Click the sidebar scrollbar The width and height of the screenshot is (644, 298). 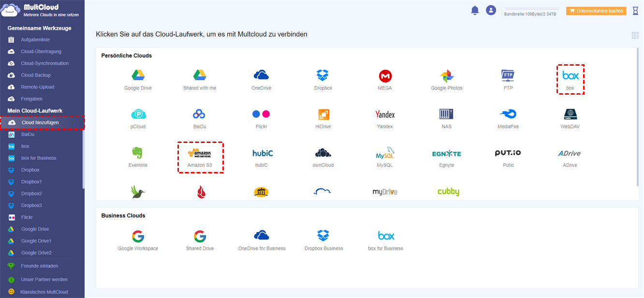click(83, 159)
